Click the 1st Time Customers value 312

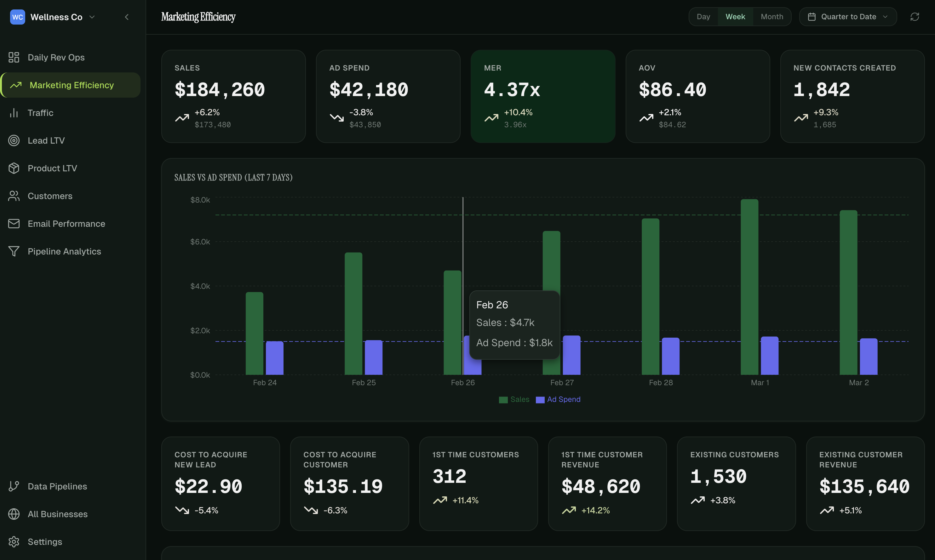(450, 476)
